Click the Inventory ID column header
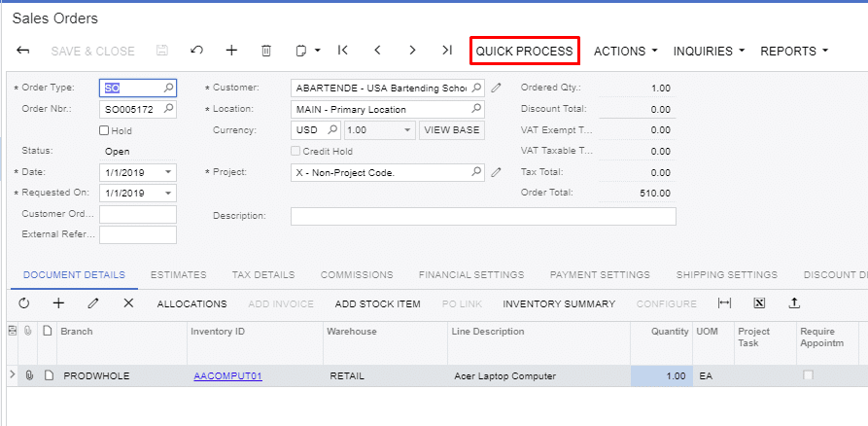This screenshot has width=868, height=426. 256,343
